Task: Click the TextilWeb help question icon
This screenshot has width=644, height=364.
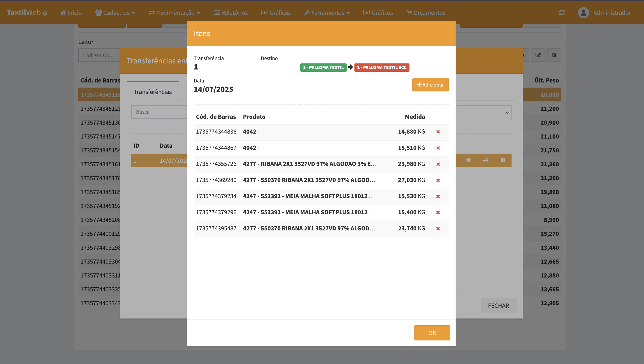Action: pos(45,13)
